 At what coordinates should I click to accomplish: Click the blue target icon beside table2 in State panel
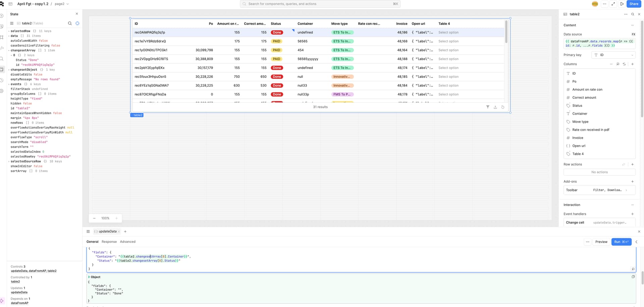click(x=77, y=23)
